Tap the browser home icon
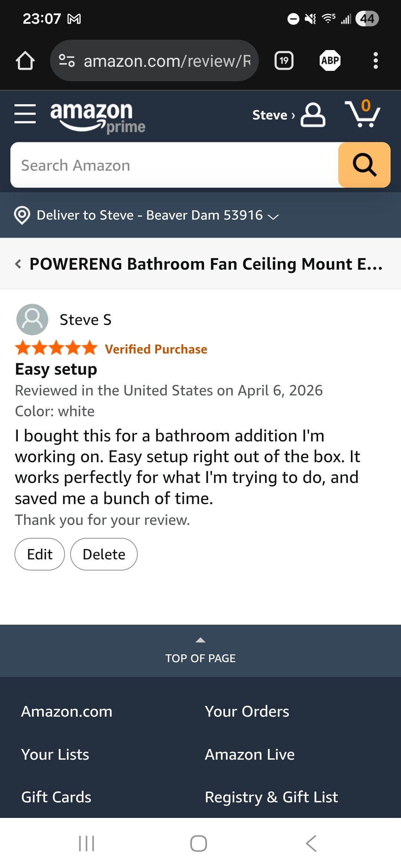Image resolution: width=401 pixels, height=868 pixels. [25, 60]
